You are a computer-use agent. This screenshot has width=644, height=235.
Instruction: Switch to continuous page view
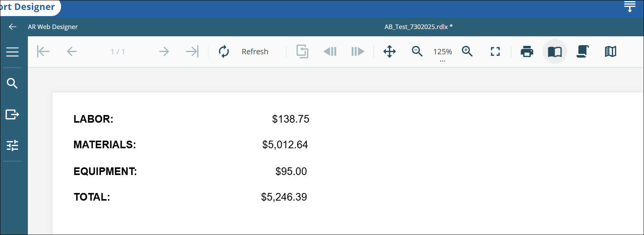click(583, 52)
